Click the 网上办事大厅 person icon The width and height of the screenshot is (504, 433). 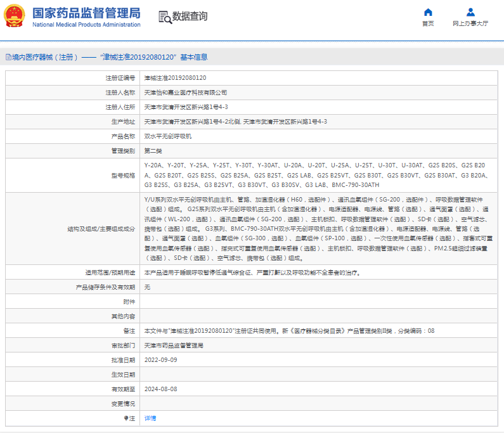470,12
